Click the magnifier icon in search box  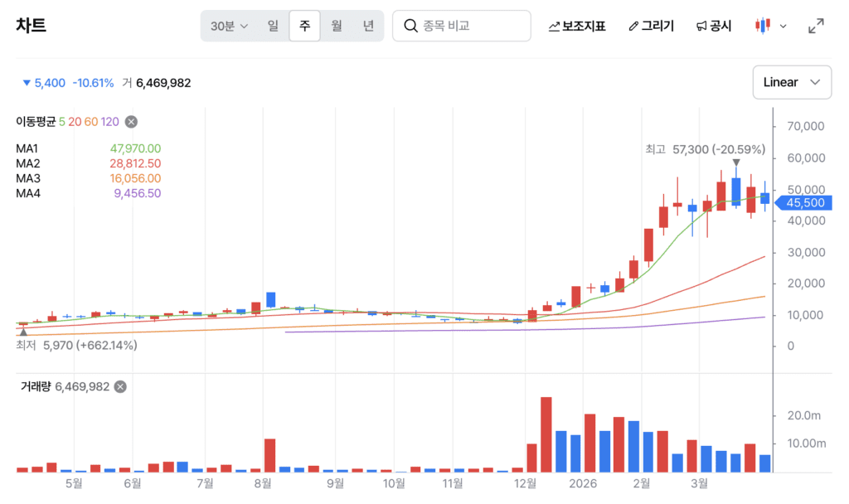coord(410,26)
